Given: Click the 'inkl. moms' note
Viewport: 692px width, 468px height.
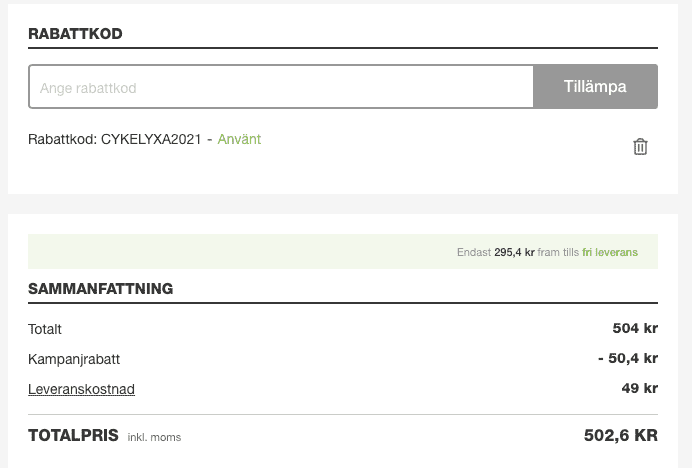Looking at the screenshot, I should (154, 437).
